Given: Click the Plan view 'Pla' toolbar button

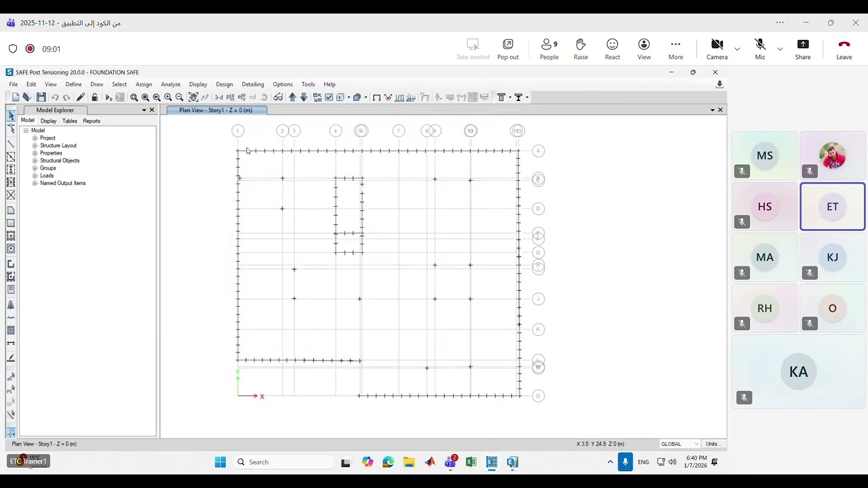Looking at the screenshot, I should pyautogui.click(x=230, y=98).
